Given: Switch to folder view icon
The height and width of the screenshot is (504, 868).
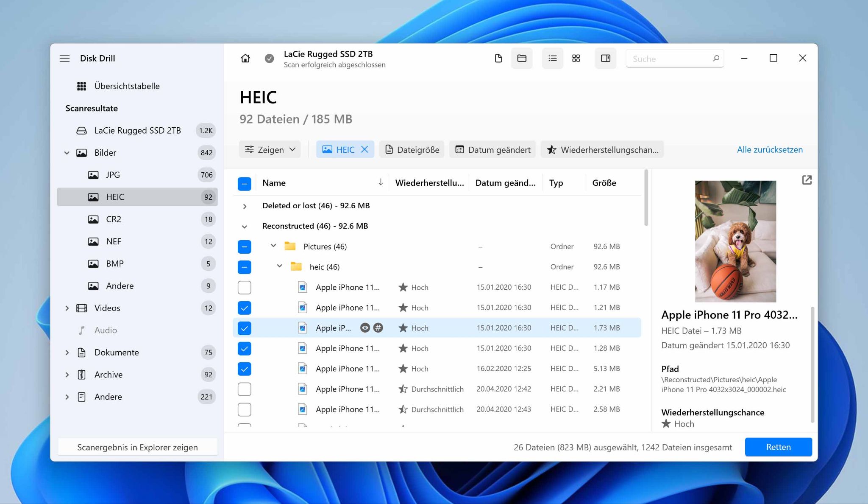Looking at the screenshot, I should tap(522, 58).
